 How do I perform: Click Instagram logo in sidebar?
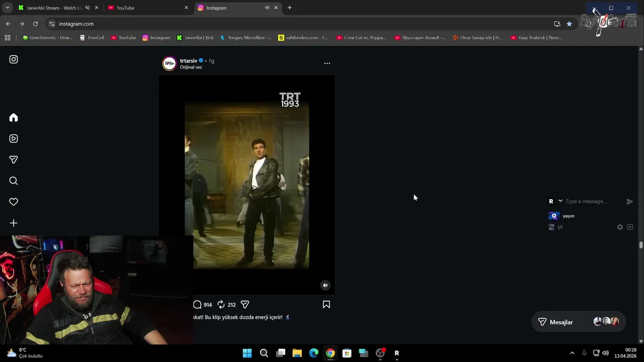tap(14, 59)
